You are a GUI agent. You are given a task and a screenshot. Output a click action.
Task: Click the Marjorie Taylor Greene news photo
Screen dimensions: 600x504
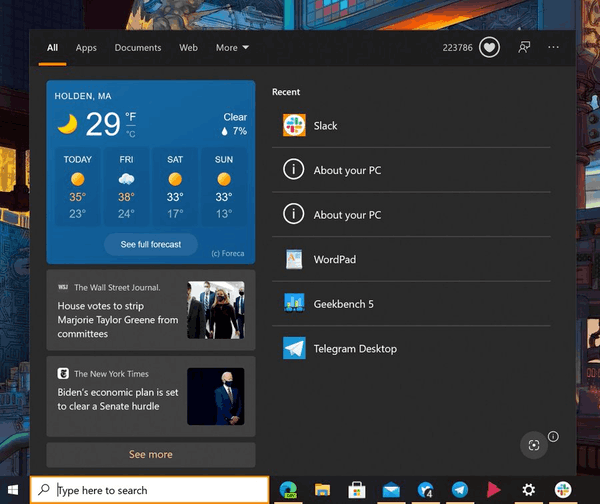pos(216,310)
